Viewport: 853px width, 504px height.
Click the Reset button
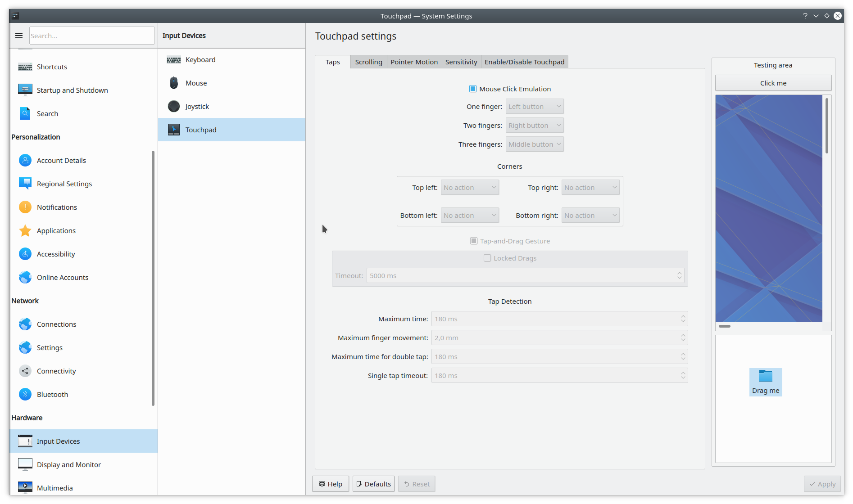[x=417, y=484]
